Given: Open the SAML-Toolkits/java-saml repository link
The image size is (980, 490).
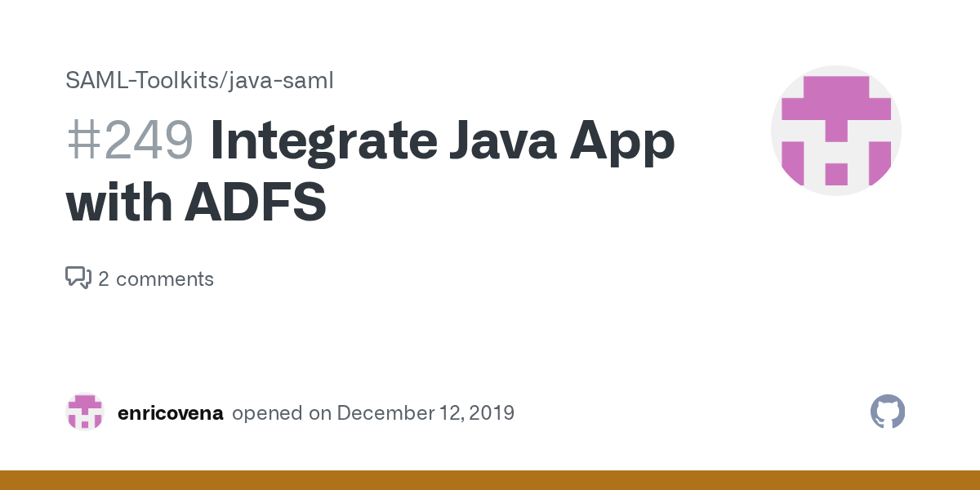Looking at the screenshot, I should tap(199, 80).
